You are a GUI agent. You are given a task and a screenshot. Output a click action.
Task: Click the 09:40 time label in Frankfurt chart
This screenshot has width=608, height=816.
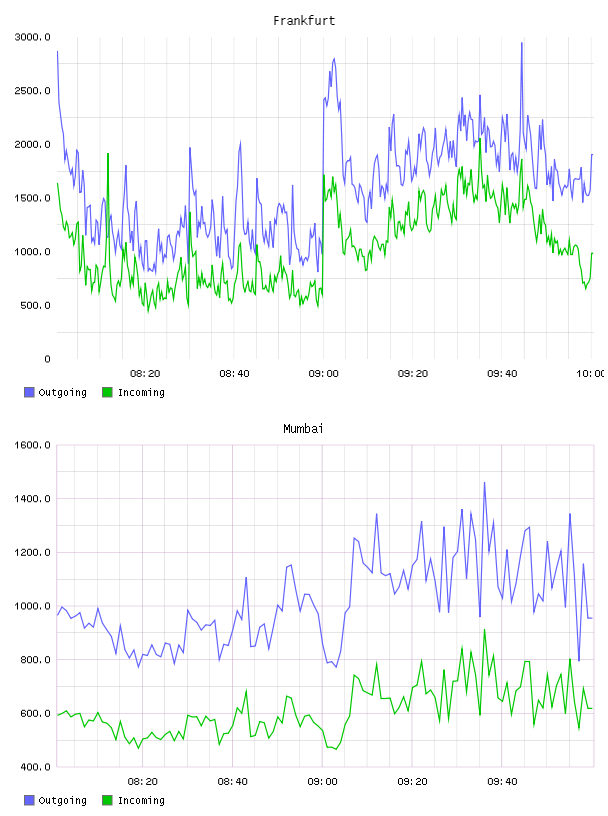502,374
